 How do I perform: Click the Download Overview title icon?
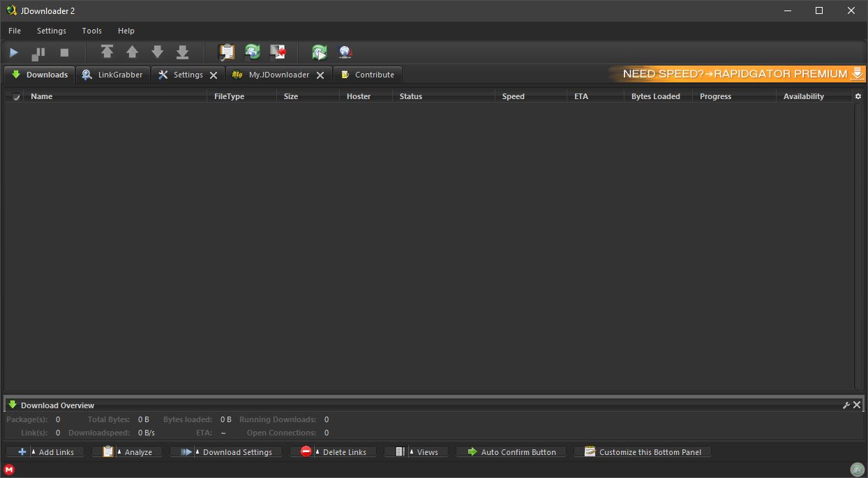click(x=12, y=405)
